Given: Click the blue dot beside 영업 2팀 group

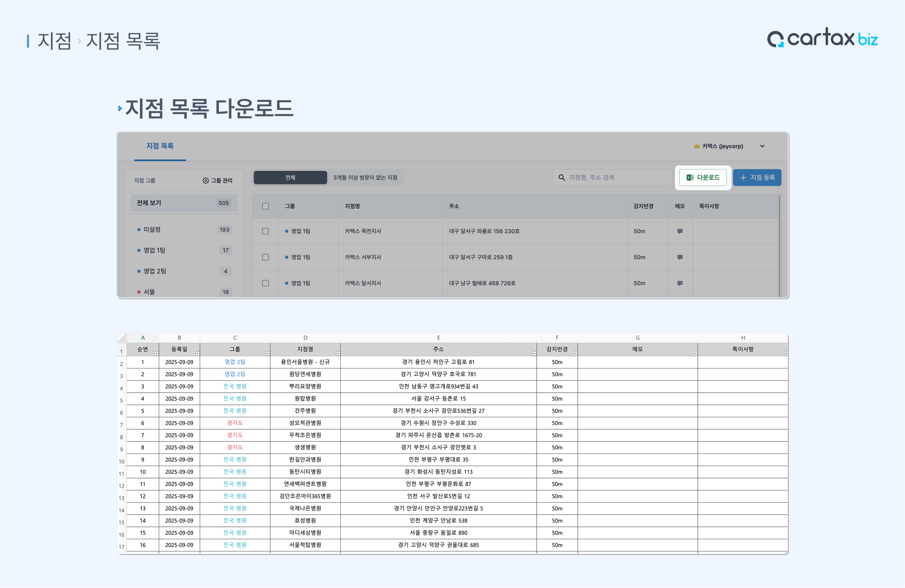Looking at the screenshot, I should tap(139, 271).
